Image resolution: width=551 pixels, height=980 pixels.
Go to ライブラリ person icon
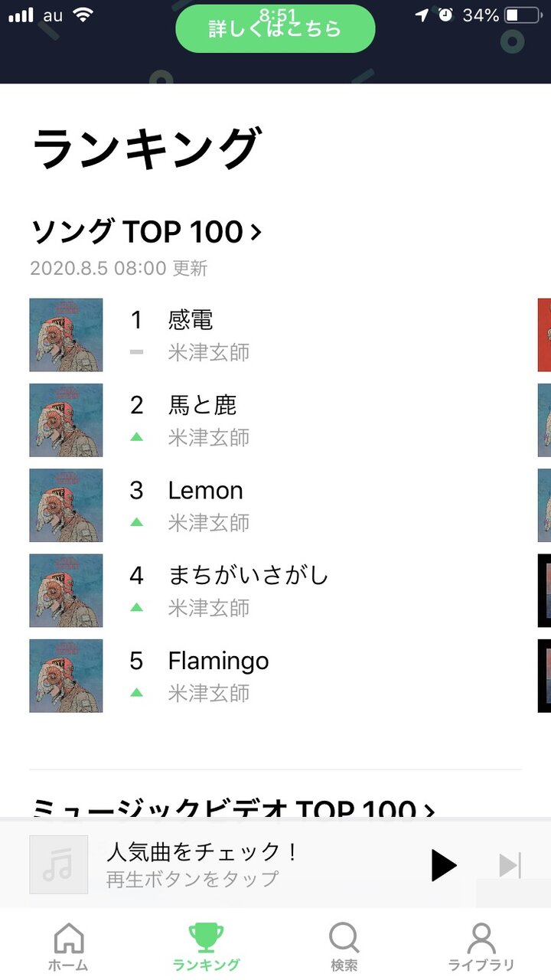pos(481,938)
